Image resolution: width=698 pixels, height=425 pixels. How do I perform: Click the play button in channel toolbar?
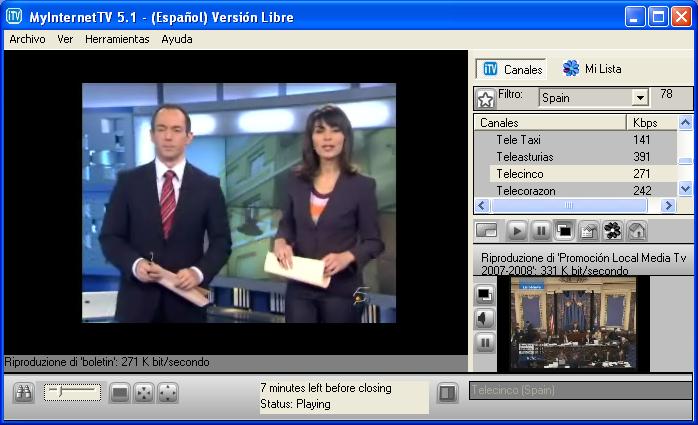[x=517, y=231]
